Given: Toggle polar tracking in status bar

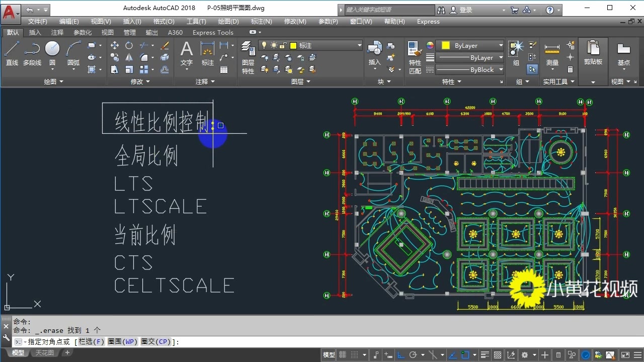Looking at the screenshot, I should tap(413, 355).
